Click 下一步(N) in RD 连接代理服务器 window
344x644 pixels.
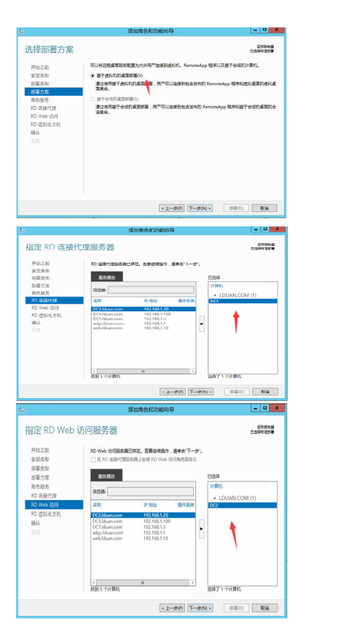click(200, 392)
